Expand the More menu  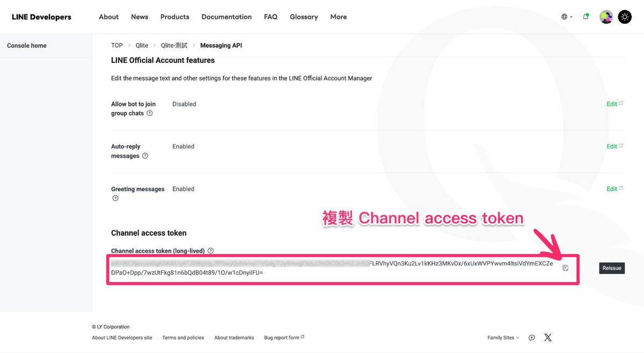[x=339, y=17]
